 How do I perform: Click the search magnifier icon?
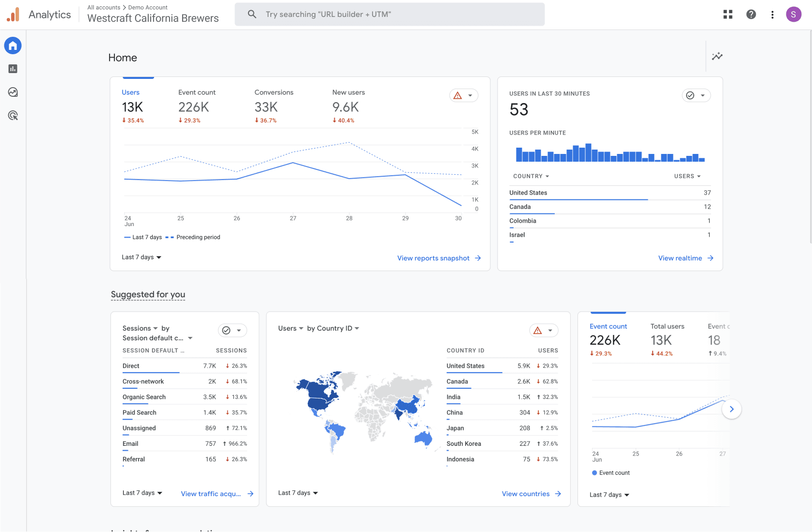coord(252,14)
